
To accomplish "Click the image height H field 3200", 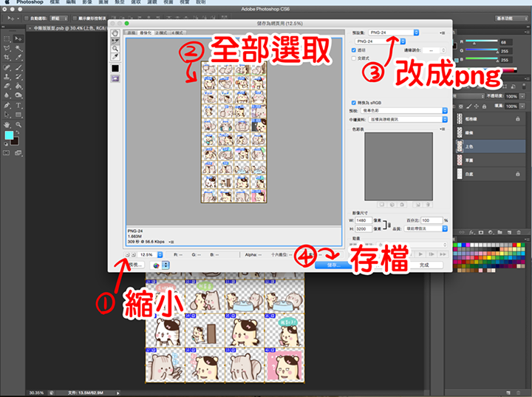I will (x=364, y=229).
